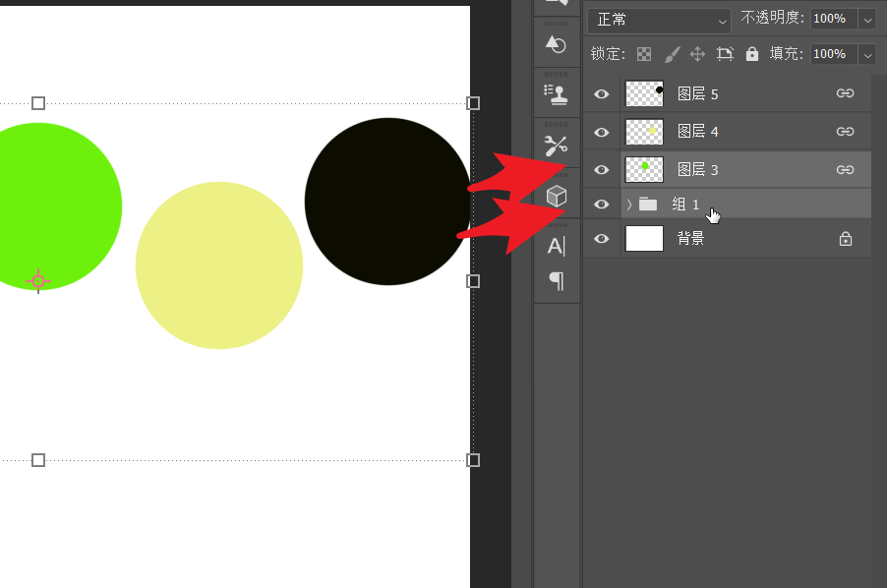Hide 图层 5 using its eye icon
The width and height of the screenshot is (887, 588).
(602, 94)
